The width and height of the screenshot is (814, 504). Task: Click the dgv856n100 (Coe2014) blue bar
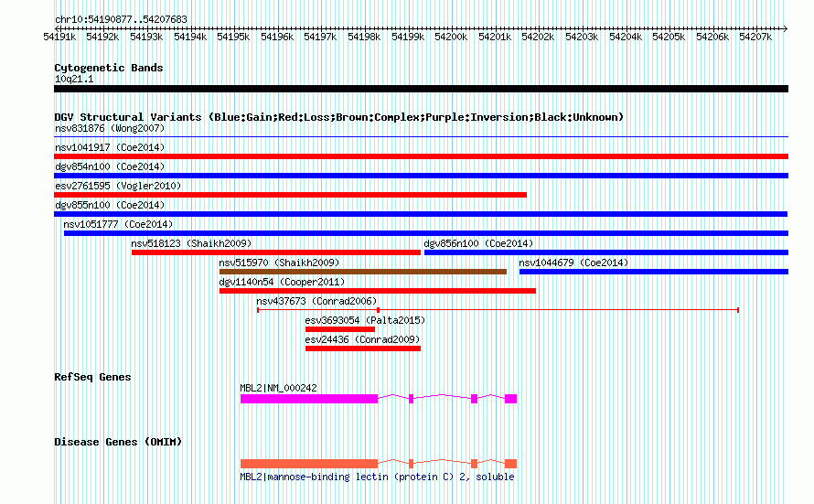pyautogui.click(x=606, y=252)
